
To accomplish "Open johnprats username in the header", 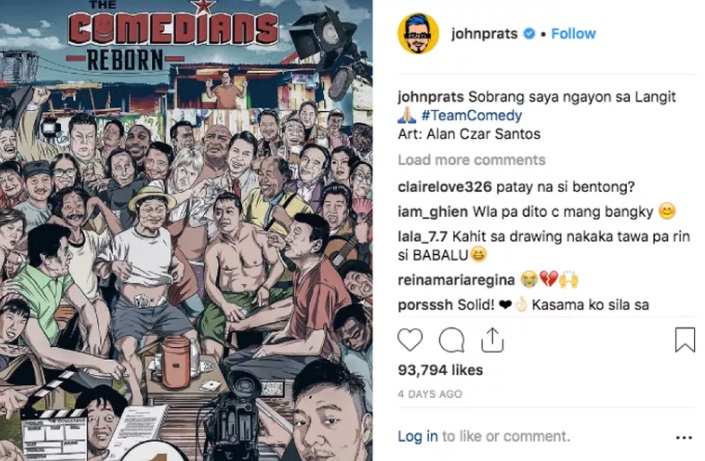I will click(x=484, y=34).
